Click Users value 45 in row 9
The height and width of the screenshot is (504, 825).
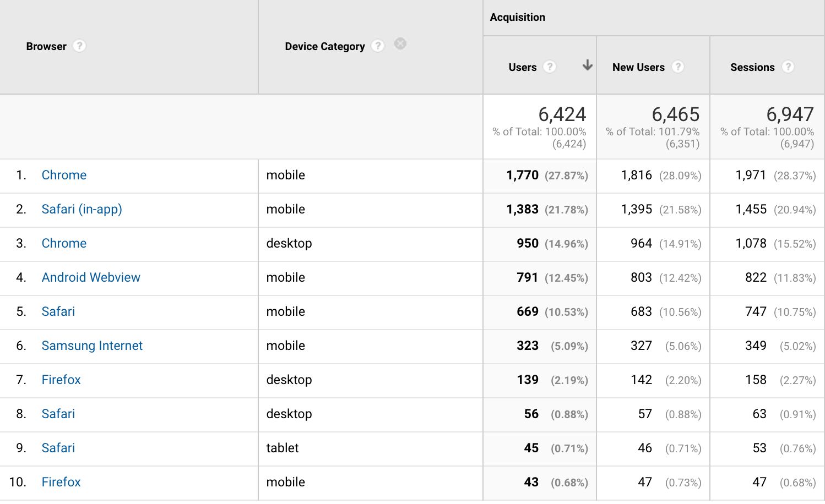(531, 448)
